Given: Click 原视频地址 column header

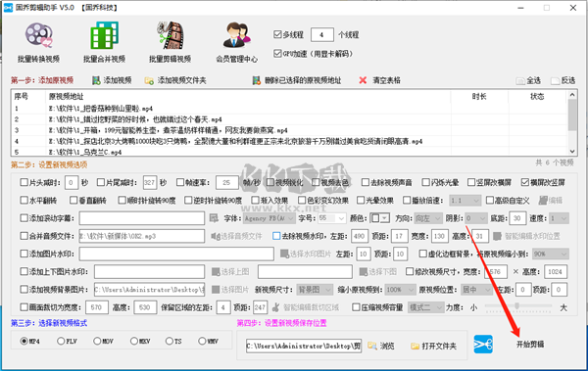Looking at the screenshot, I should pos(248,97).
